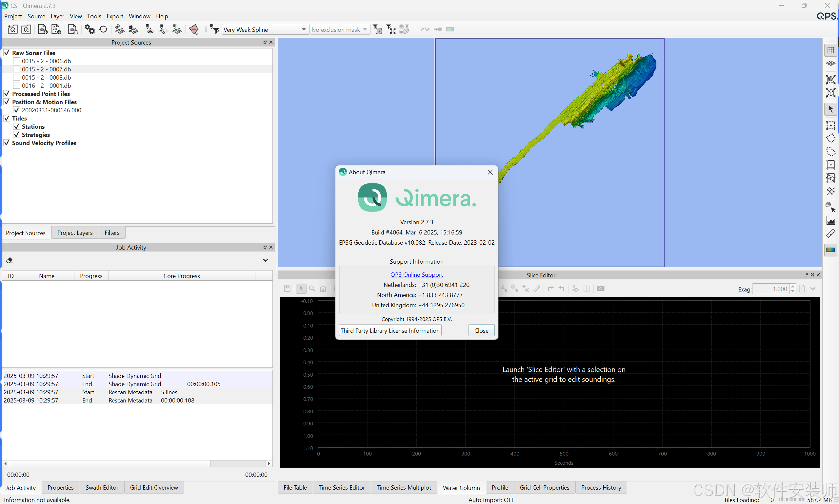This screenshot has width=839, height=504.
Task: Check the 0015 - 2 - 0007.db file
Action: tap(16, 69)
